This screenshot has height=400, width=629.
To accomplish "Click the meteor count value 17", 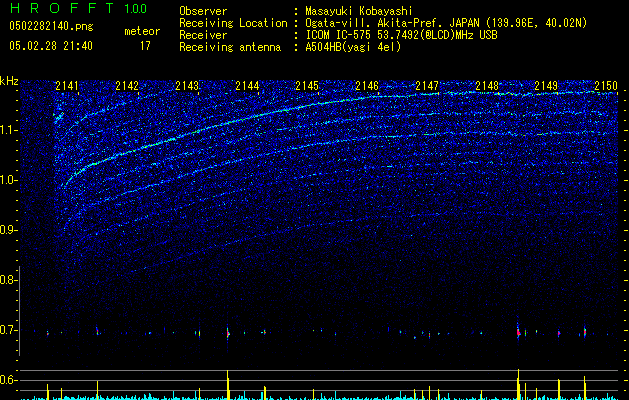I will [x=145, y=46].
